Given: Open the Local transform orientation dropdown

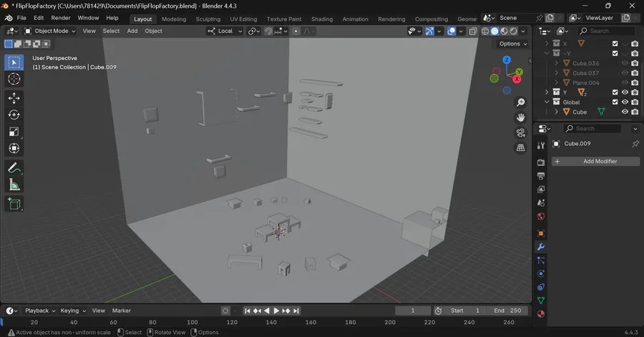Looking at the screenshot, I should (x=225, y=31).
